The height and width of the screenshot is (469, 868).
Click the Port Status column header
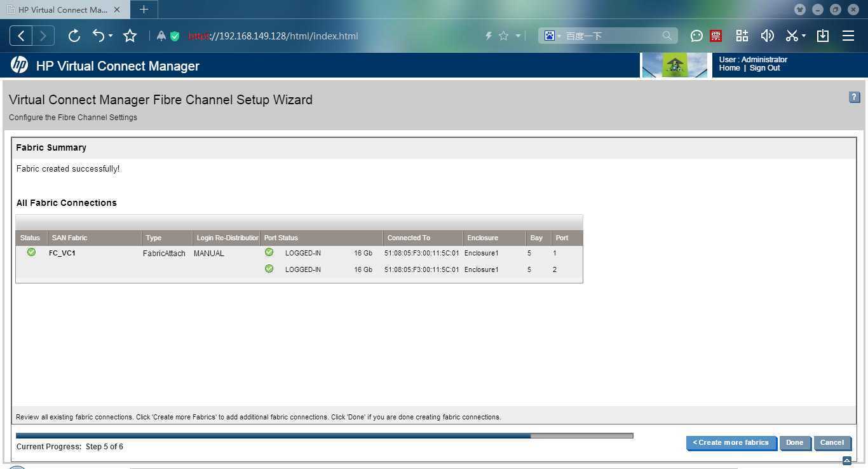click(322, 238)
